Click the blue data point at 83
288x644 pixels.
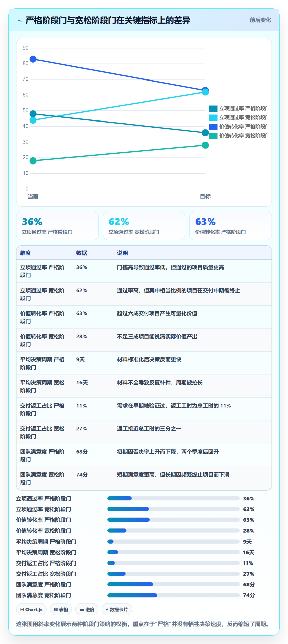click(x=33, y=59)
